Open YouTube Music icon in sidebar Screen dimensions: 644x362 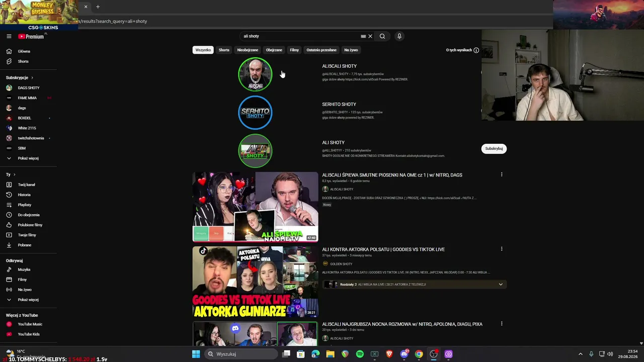[9, 324]
